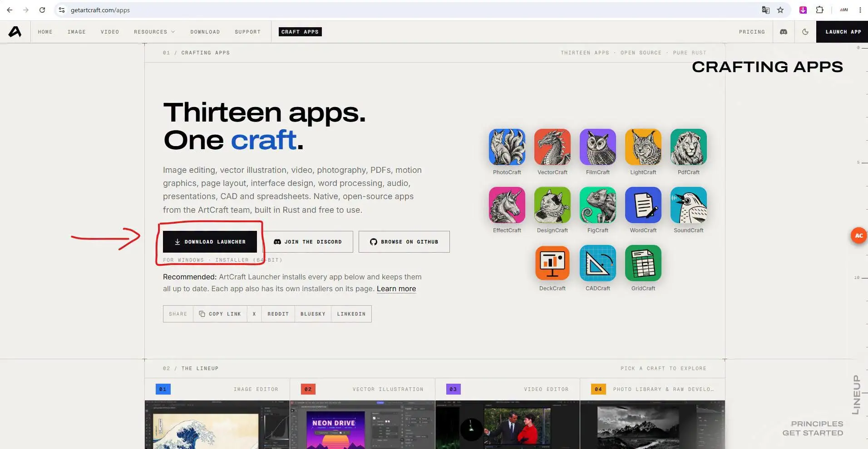Open the CADCraft triangle ruler app icon
Viewport: 868px width, 449px height.
coord(597,263)
